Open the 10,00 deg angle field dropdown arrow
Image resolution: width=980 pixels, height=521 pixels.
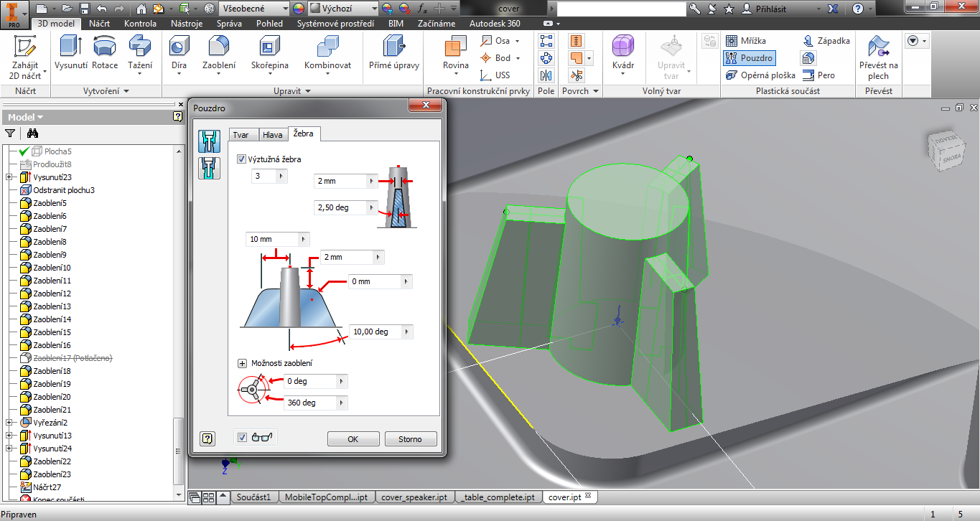point(407,332)
